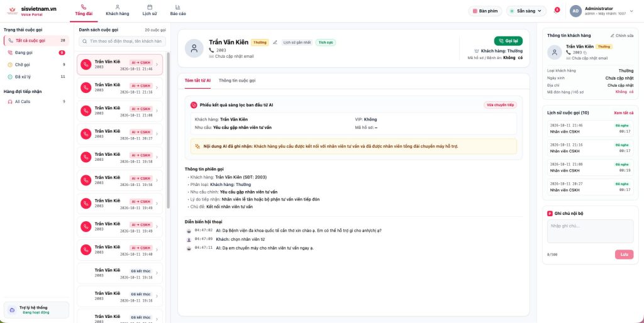Click the Ghi chú nội bộ icon
Viewport: 644px width, 323px height.
pyautogui.click(x=550, y=214)
